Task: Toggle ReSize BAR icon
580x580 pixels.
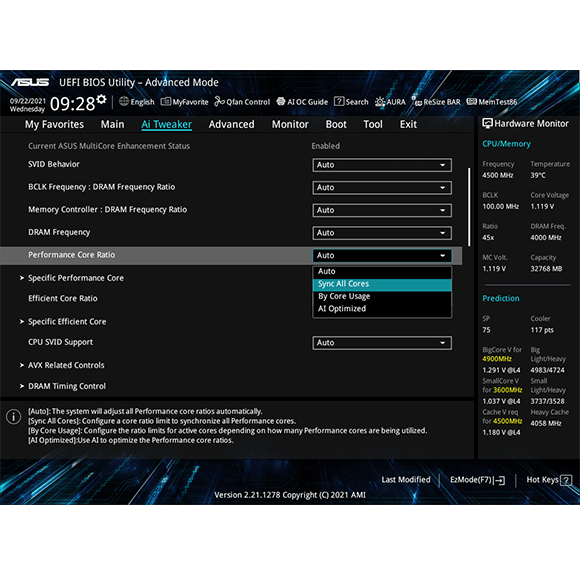Action: tap(417, 102)
